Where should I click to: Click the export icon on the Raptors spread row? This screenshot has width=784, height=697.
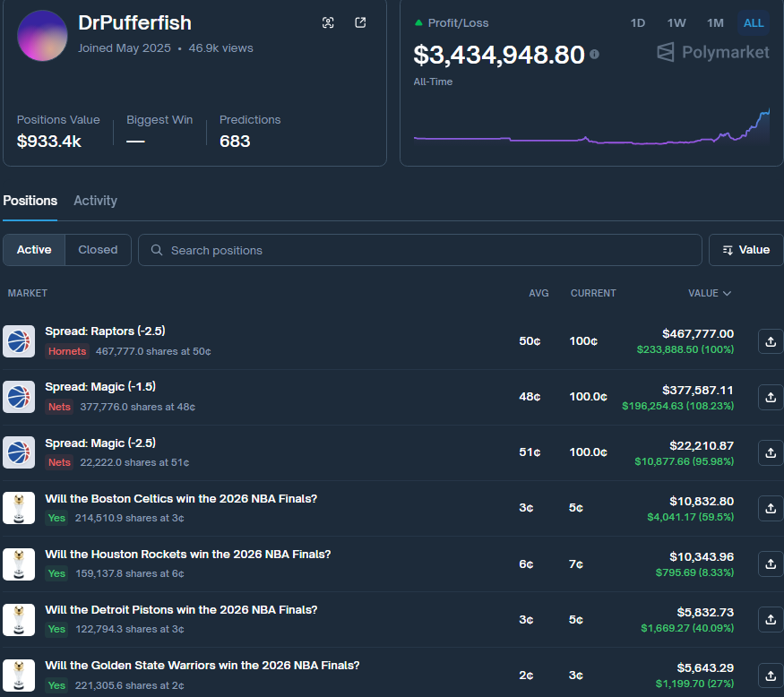[770, 341]
